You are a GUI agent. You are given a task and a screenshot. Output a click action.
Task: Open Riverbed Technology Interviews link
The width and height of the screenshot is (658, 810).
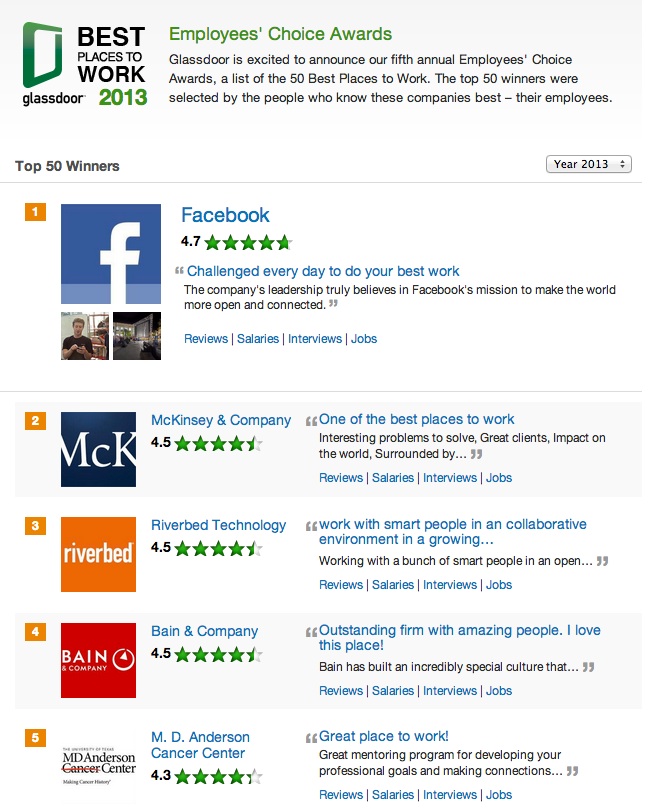[x=451, y=585]
